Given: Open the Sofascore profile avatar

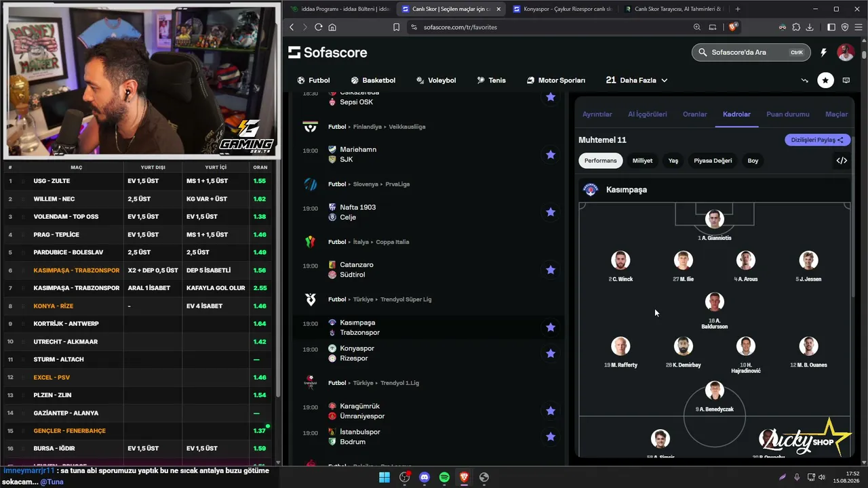Looking at the screenshot, I should [845, 52].
